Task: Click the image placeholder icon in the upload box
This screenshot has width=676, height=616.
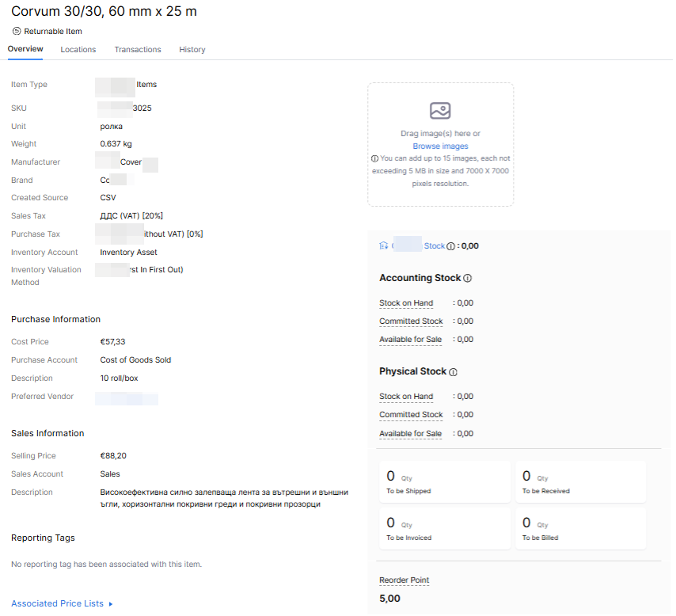Action: click(x=440, y=111)
